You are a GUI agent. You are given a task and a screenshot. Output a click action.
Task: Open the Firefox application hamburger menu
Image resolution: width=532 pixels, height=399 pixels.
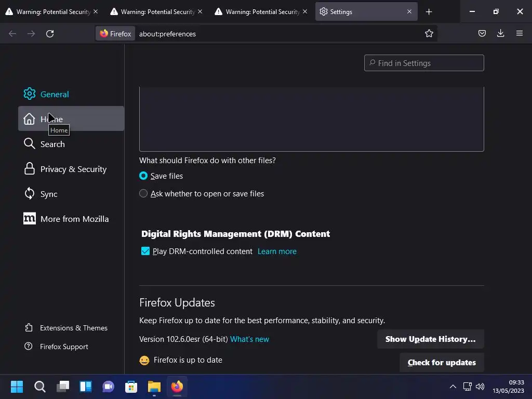[x=519, y=34]
